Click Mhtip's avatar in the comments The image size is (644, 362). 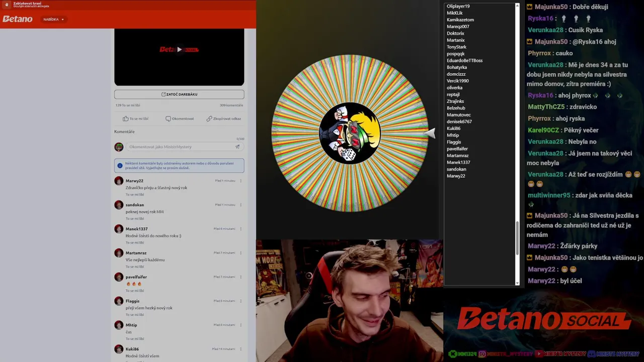(119, 325)
